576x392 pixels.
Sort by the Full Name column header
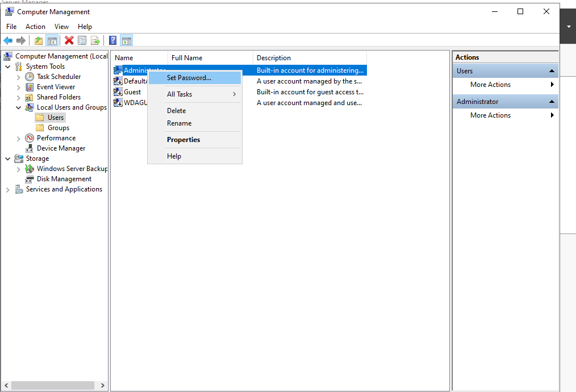click(211, 58)
